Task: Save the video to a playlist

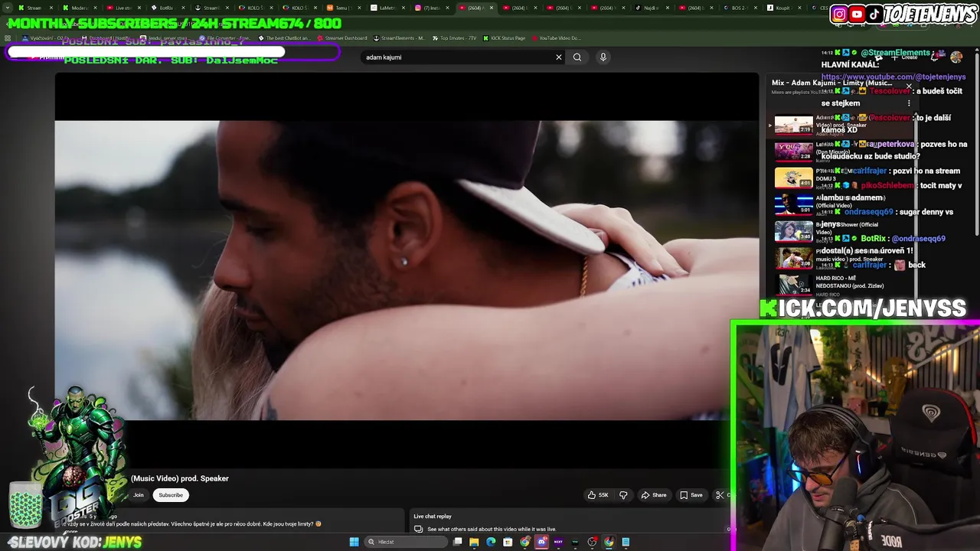Action: [691, 495]
